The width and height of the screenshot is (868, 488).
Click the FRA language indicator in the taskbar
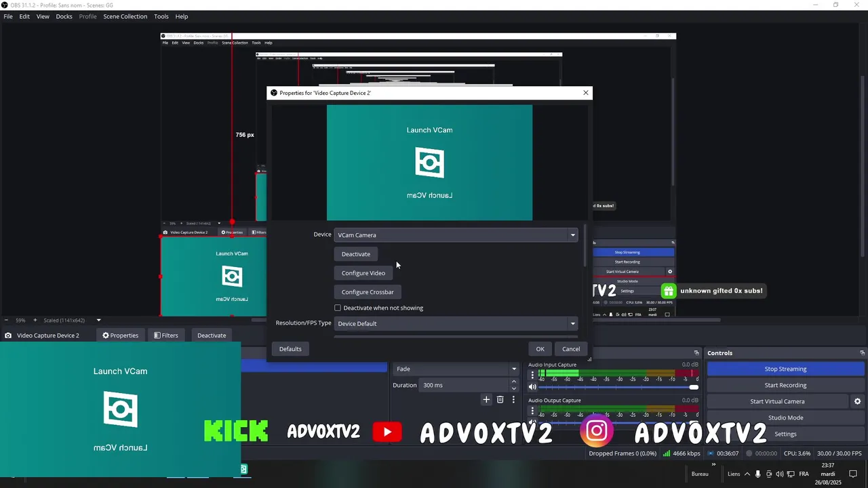coord(804,474)
